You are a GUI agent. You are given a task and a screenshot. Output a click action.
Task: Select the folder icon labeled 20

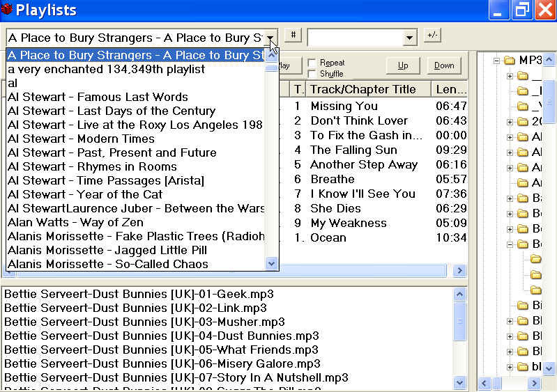[x=523, y=122]
